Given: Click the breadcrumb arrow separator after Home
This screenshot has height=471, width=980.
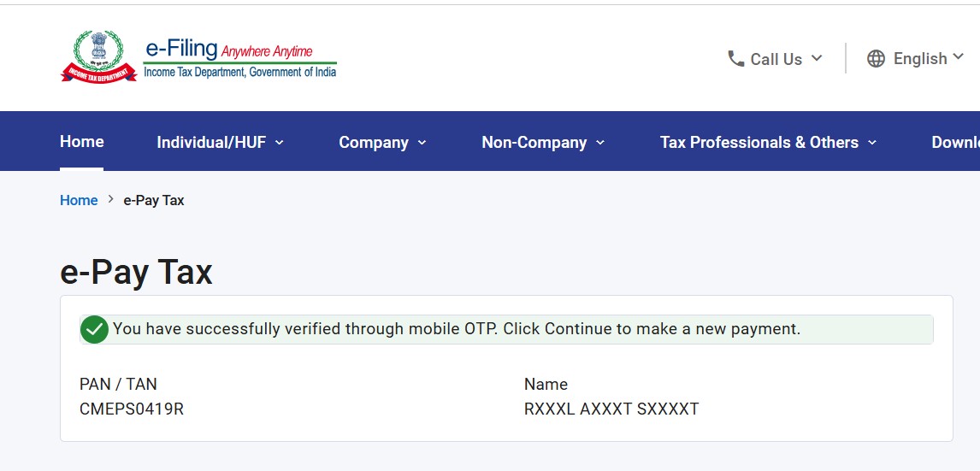Looking at the screenshot, I should [x=111, y=200].
